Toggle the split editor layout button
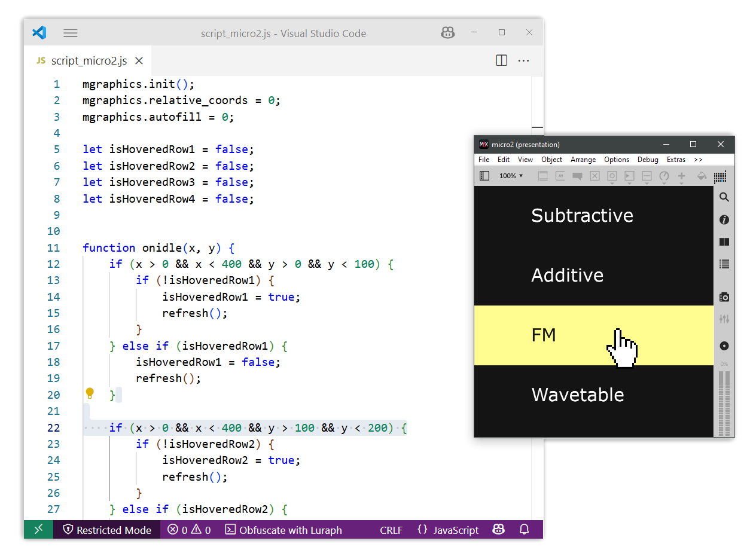Viewport: 756px width, 559px height. (501, 60)
